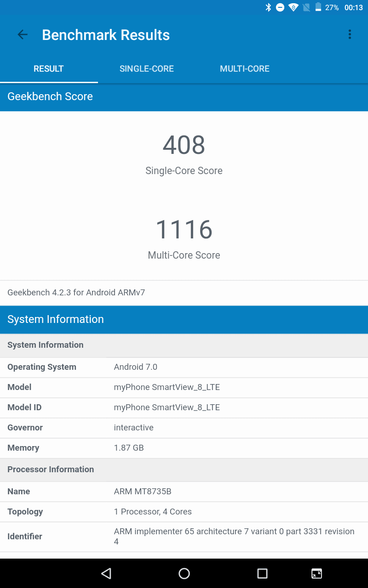368x588 pixels.
Task: Tap the back arrow in the header
Action: pos(23,34)
